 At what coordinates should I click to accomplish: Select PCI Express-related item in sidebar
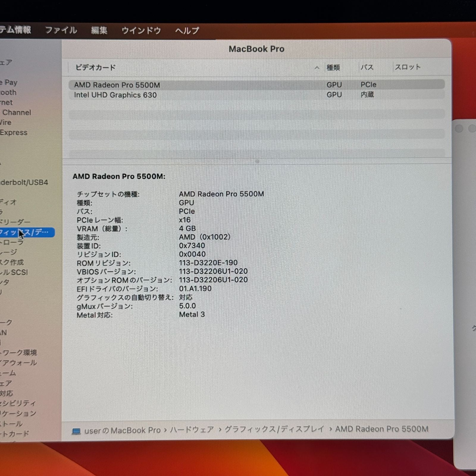click(x=14, y=133)
